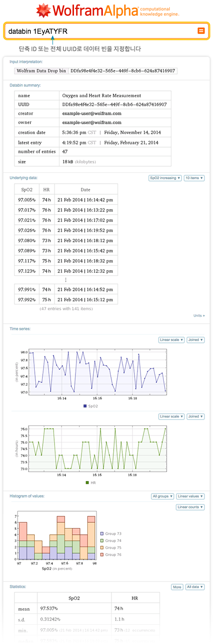Click the Group 76 legend swatch

[x=102, y=554]
